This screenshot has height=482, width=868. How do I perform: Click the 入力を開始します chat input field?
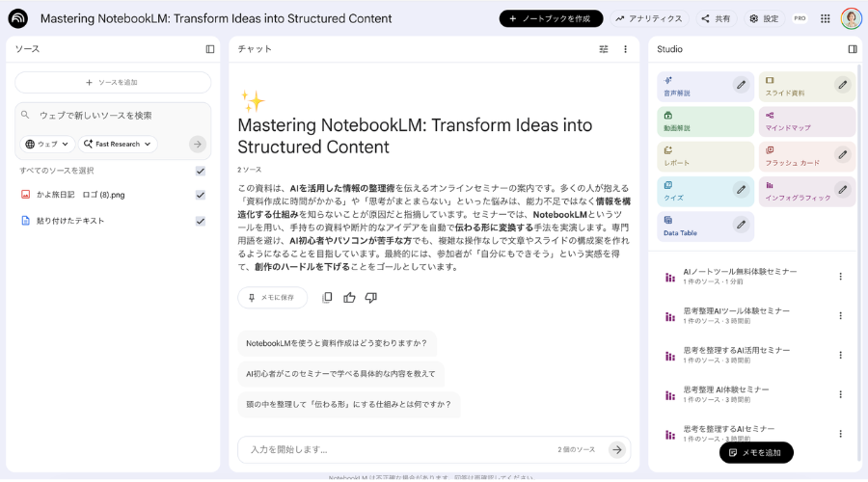[395, 449]
